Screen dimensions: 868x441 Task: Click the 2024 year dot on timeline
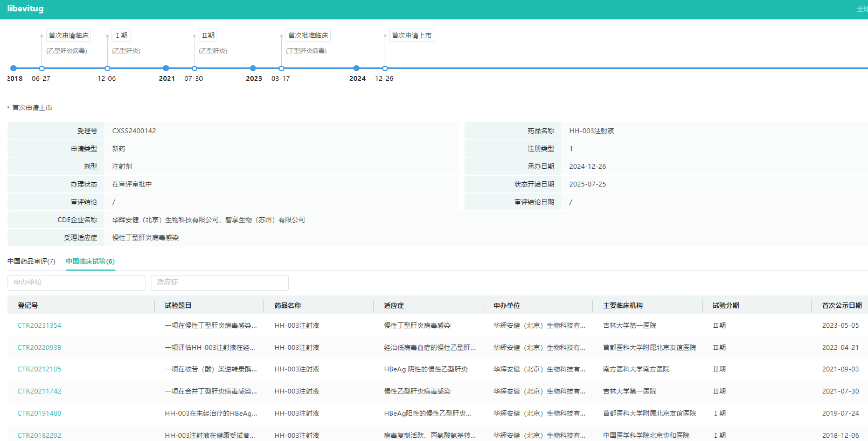[x=356, y=68]
